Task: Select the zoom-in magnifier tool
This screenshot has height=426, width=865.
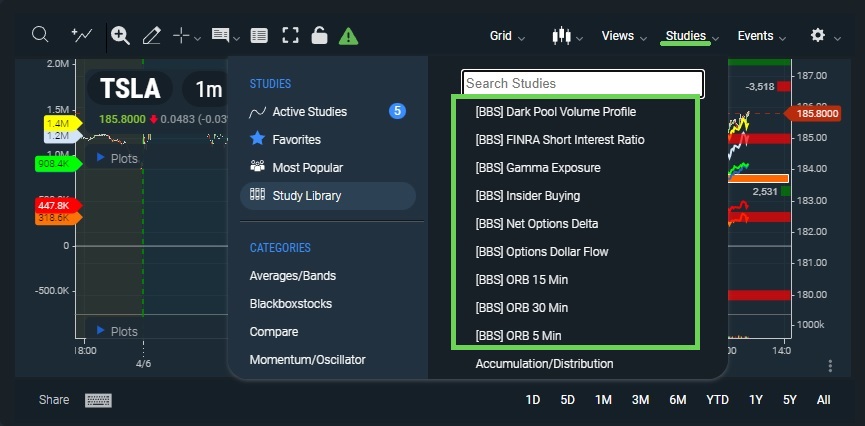Action: [x=120, y=36]
